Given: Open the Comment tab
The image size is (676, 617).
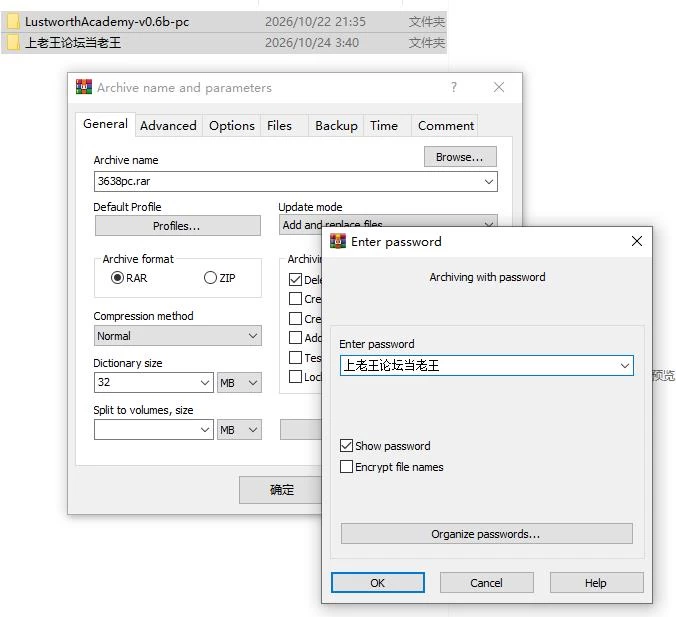Looking at the screenshot, I should click(446, 125).
